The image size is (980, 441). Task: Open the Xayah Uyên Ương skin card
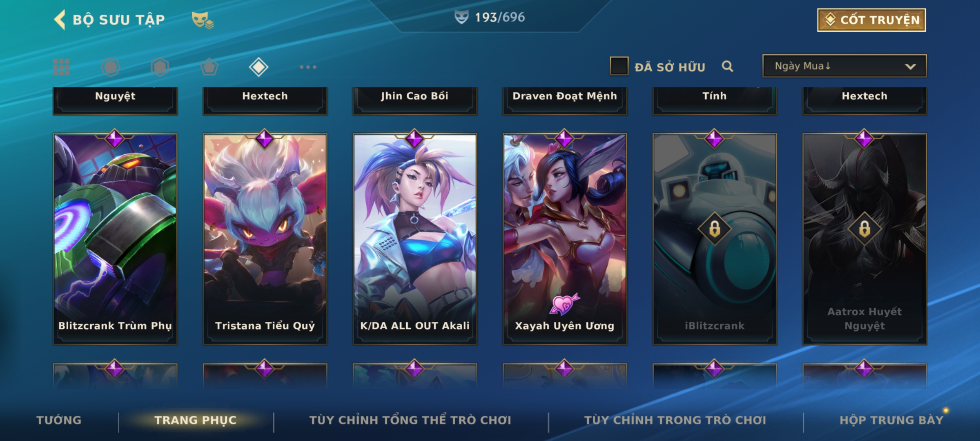(x=565, y=239)
